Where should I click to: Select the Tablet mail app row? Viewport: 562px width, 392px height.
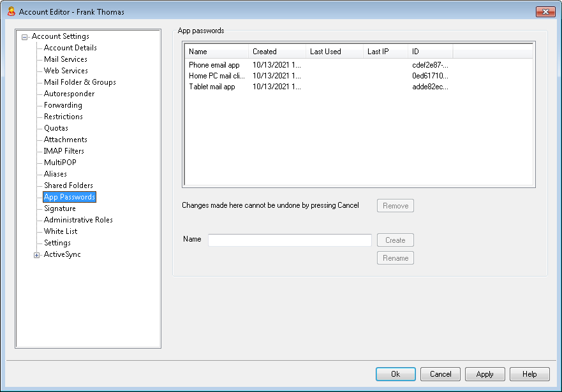pos(212,87)
